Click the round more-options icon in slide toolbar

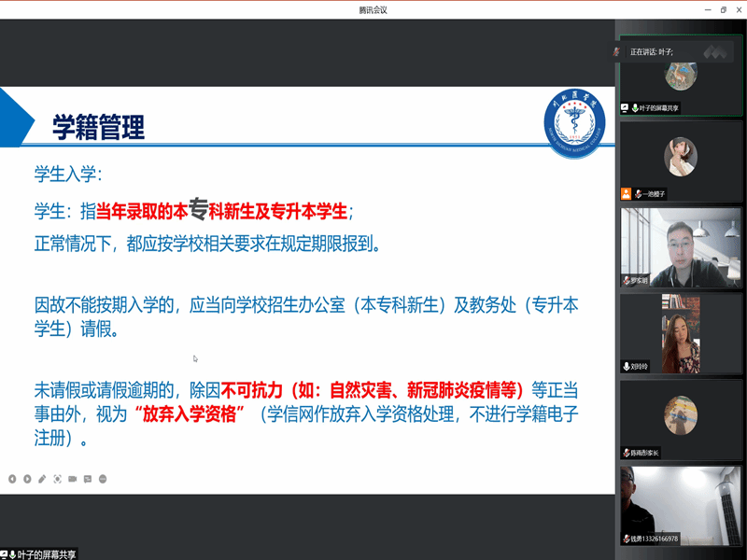click(103, 479)
